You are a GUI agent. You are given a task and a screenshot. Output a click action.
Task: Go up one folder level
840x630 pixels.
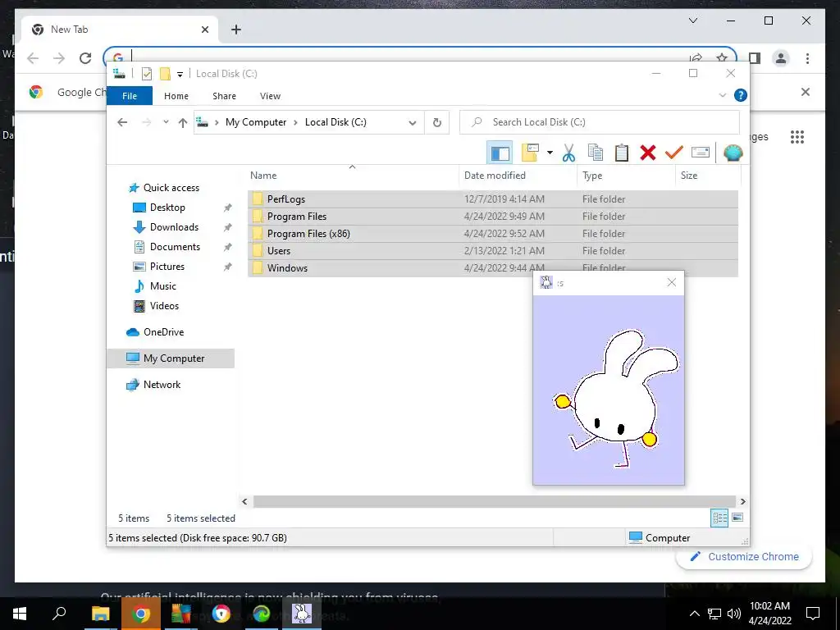pos(183,123)
